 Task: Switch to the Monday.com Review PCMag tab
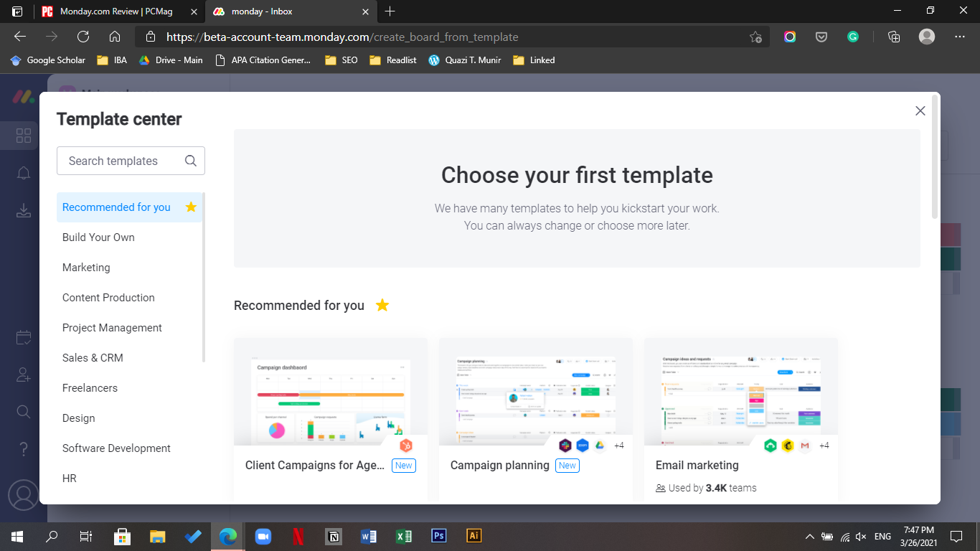119,11
